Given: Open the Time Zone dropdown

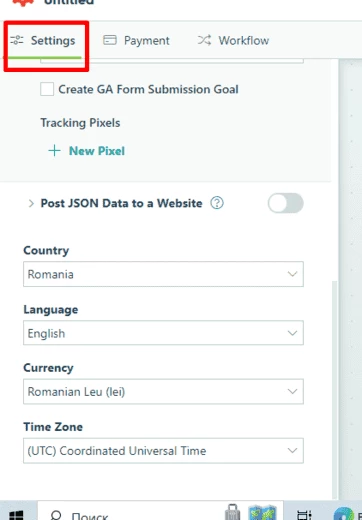Looking at the screenshot, I should pos(163,451).
